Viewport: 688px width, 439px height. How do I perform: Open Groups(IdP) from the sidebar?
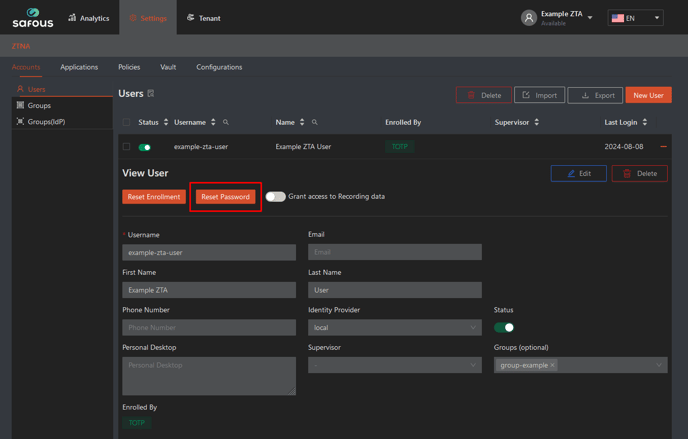[x=46, y=121]
